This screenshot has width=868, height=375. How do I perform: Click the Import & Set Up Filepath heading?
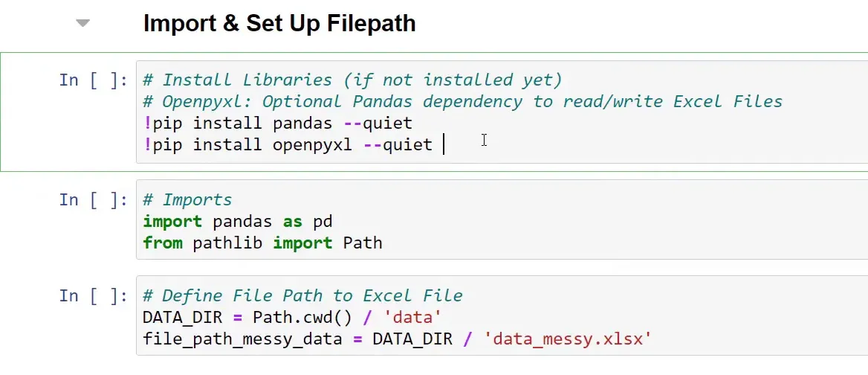pyautogui.click(x=279, y=24)
